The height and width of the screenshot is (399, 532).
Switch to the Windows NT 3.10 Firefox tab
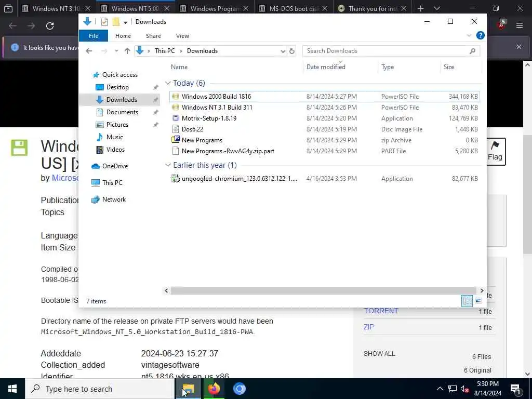(x=56, y=8)
